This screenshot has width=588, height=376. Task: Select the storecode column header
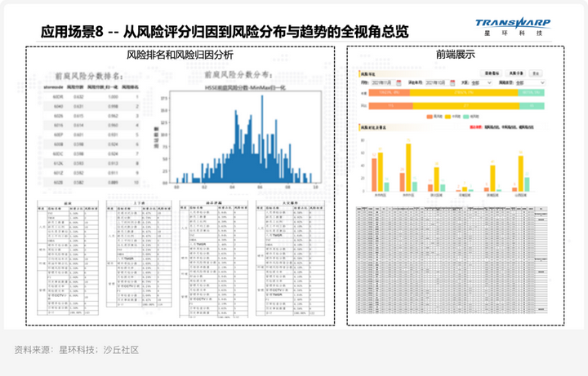point(53,87)
